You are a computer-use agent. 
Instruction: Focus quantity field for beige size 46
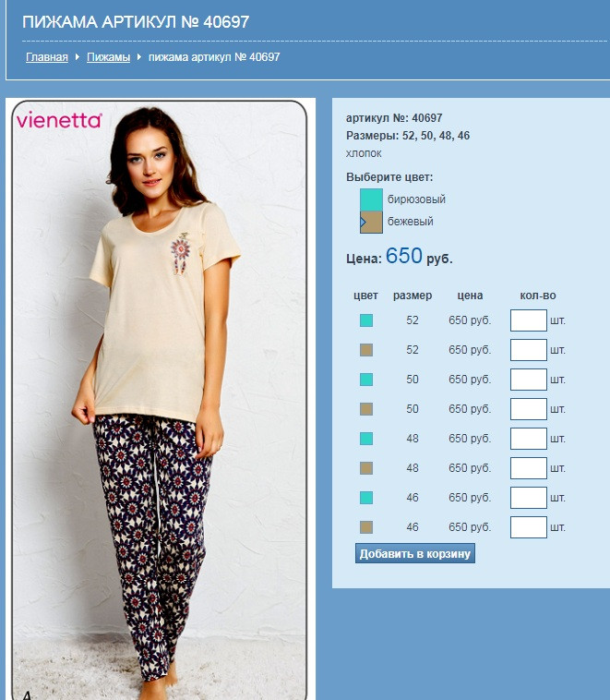(x=529, y=527)
